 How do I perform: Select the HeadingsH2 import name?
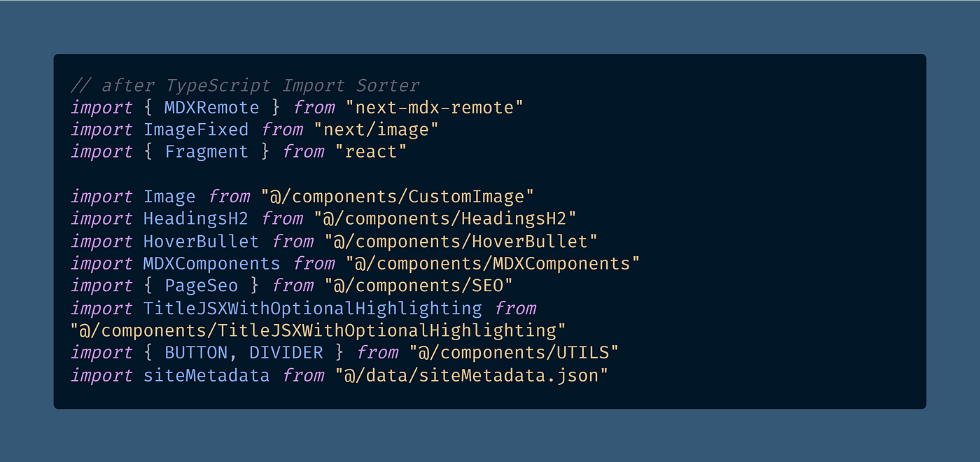[196, 219]
